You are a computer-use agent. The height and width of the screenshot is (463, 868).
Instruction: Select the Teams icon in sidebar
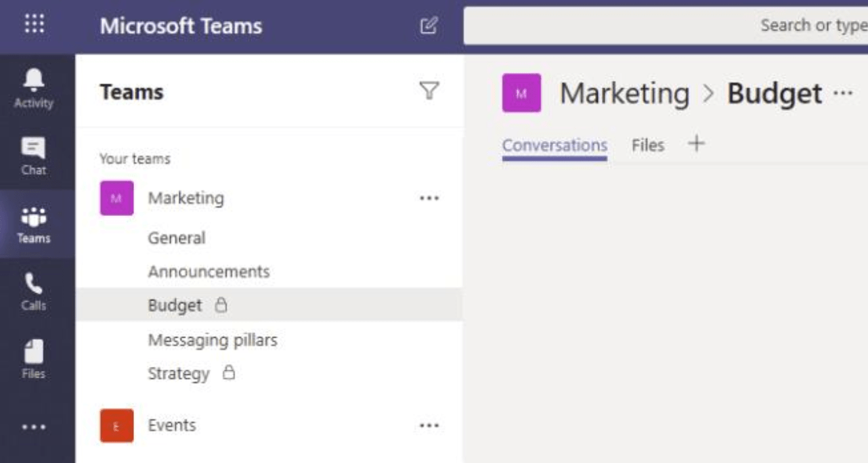point(34,224)
